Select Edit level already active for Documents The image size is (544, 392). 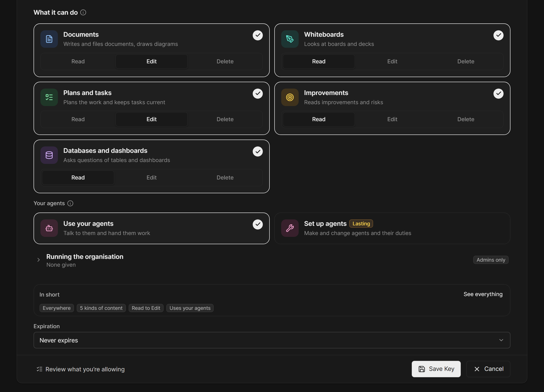[x=151, y=61]
